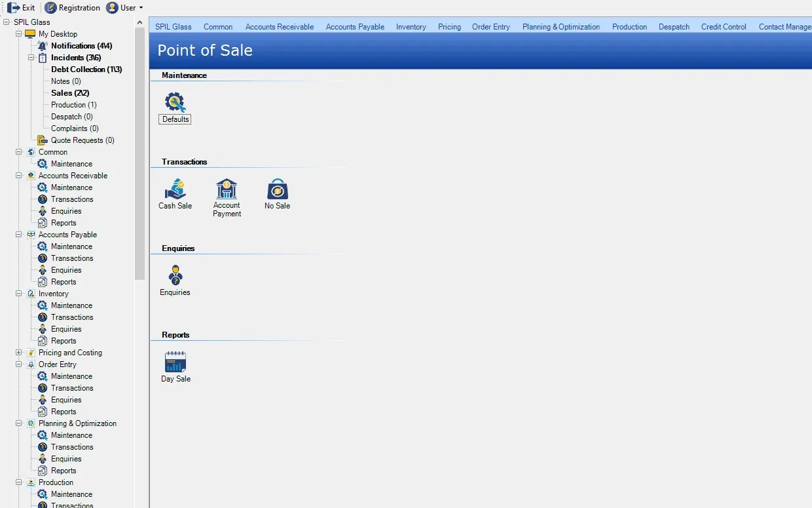Click Enquiries icon under Order Entry
Image resolution: width=812 pixels, height=508 pixels.
(x=43, y=400)
